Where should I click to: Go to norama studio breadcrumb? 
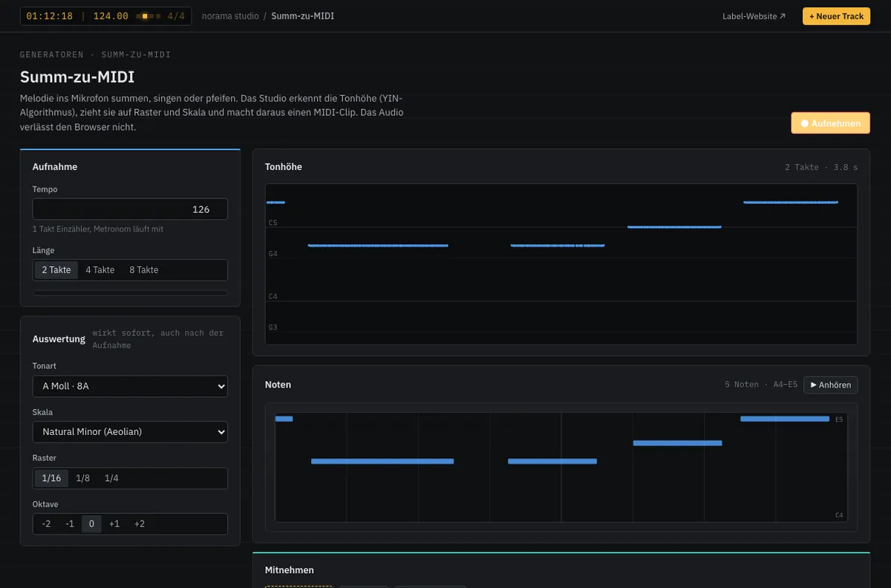pos(229,16)
